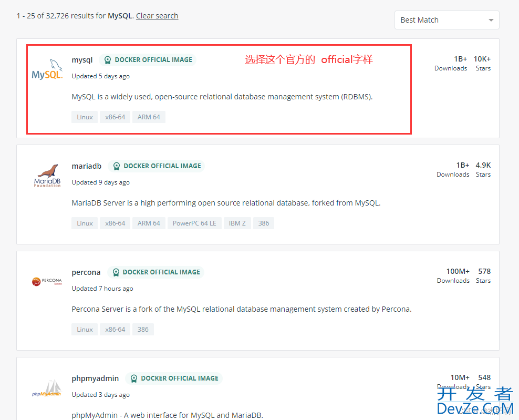The height and width of the screenshot is (420, 519).
Task: Open the mysql repository title
Action: [x=82, y=60]
